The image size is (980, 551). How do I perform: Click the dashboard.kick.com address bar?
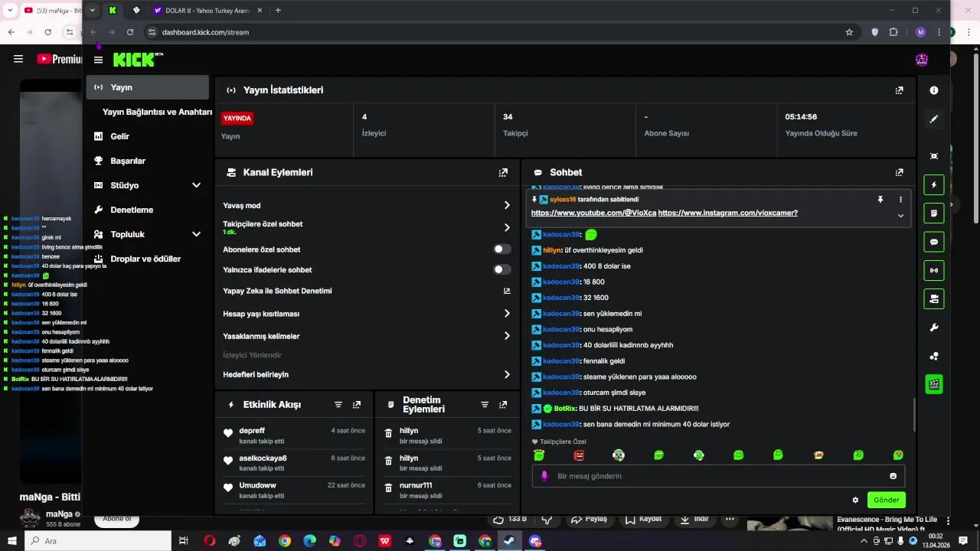tap(205, 32)
